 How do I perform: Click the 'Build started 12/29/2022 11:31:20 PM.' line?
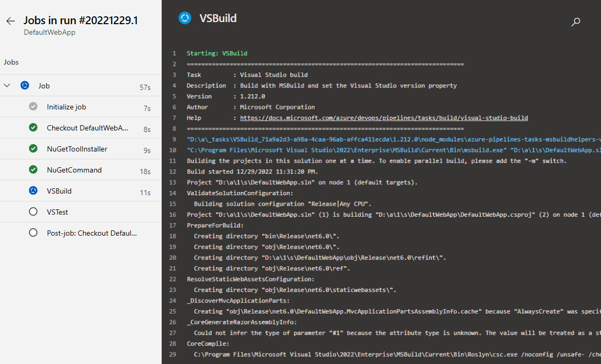tap(253, 171)
